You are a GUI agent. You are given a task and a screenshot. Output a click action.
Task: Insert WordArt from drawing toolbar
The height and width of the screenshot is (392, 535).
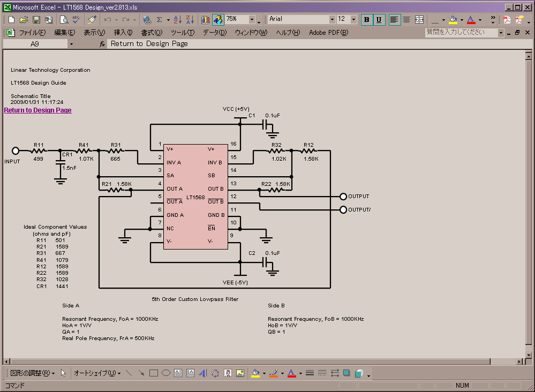click(202, 373)
